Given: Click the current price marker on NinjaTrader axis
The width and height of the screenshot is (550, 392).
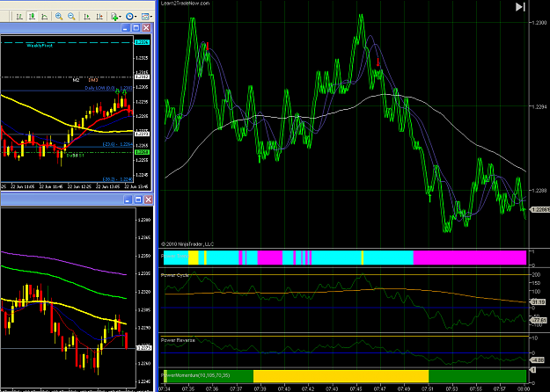Looking at the screenshot, I should coord(539,209).
